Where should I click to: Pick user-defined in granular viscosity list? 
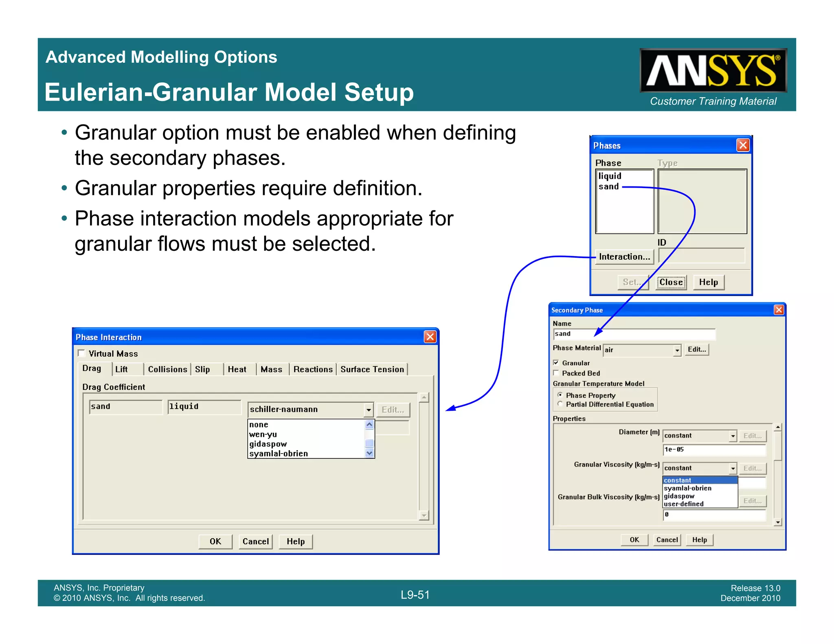point(700,504)
